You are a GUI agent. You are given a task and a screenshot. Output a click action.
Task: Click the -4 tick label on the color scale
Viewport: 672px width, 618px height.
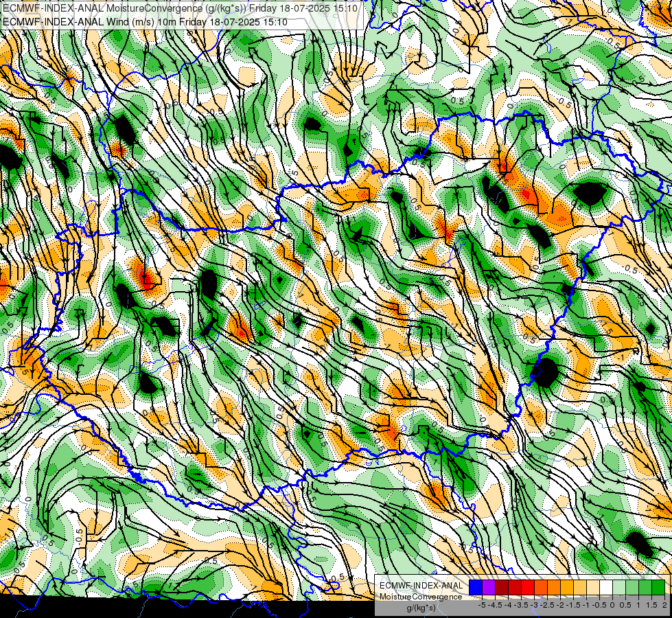(x=508, y=605)
